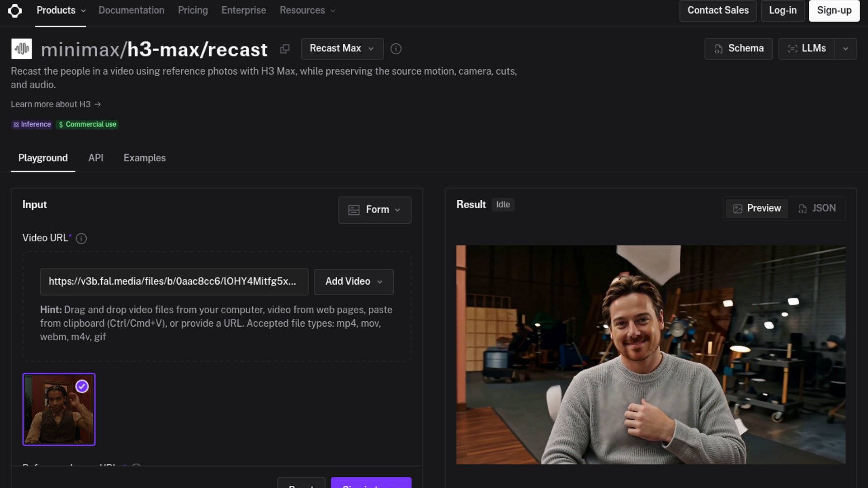This screenshot has height=488, width=868.
Task: Click the Contact Sales button
Action: [718, 10]
